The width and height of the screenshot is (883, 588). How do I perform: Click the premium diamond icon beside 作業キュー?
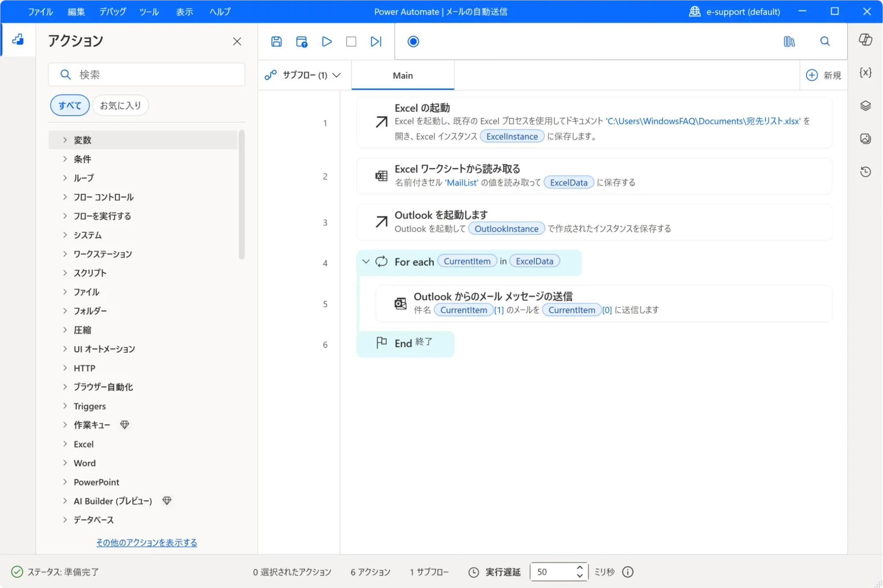(125, 425)
